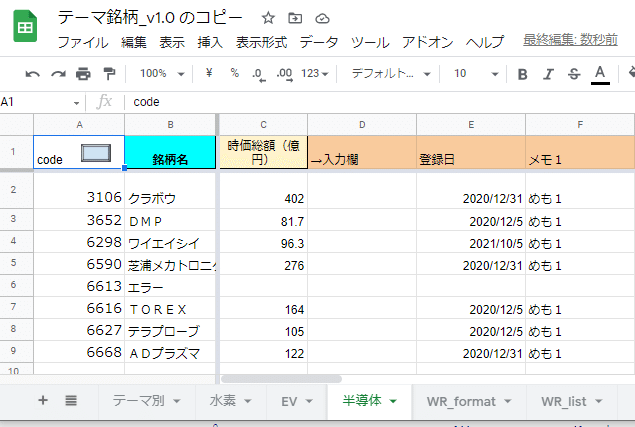Select the 2021/10/5 date cell
Viewport: 635px width, 427px height.
point(471,242)
